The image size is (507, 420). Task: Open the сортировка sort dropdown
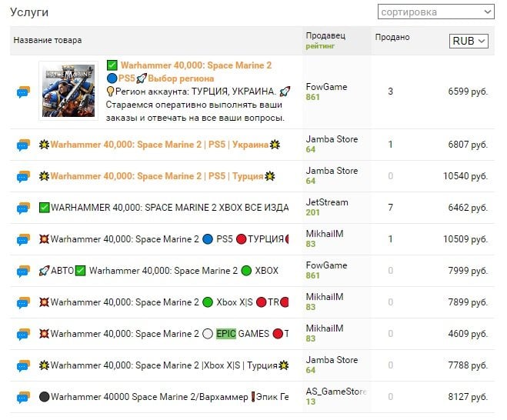coord(436,12)
